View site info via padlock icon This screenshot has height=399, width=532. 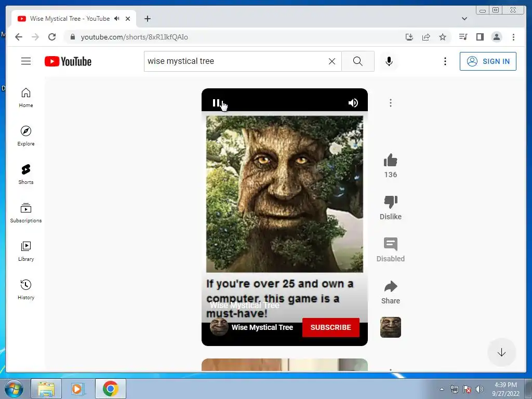72,37
